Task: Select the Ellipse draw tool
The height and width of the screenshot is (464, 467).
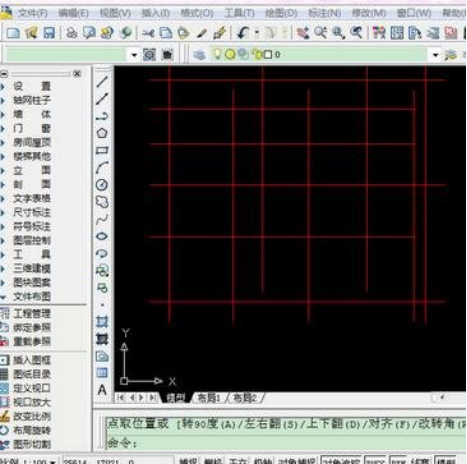Action: 102,236
